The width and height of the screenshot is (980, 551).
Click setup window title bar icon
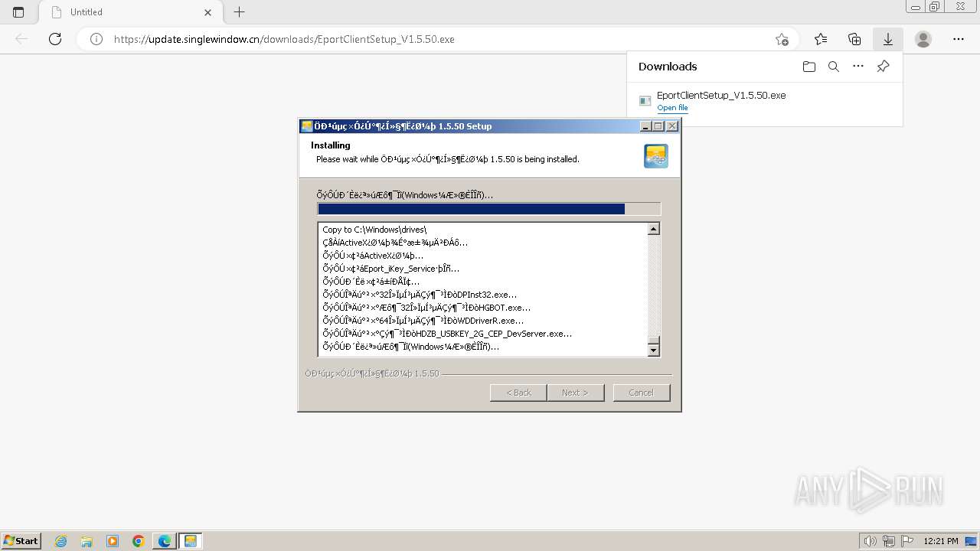(307, 126)
